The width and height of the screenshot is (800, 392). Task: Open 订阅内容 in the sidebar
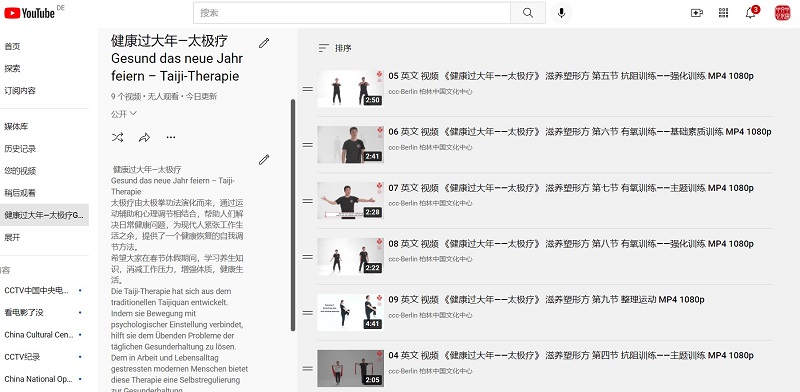tap(20, 91)
